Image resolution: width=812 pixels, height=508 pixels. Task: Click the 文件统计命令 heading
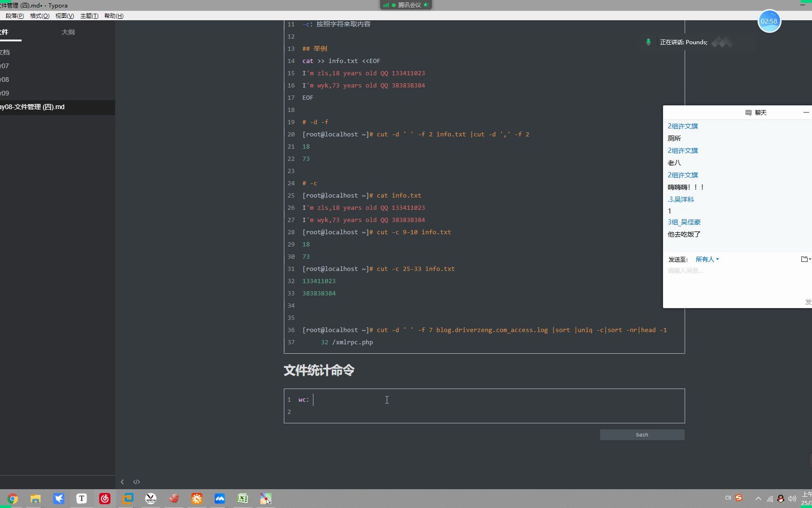click(x=319, y=371)
